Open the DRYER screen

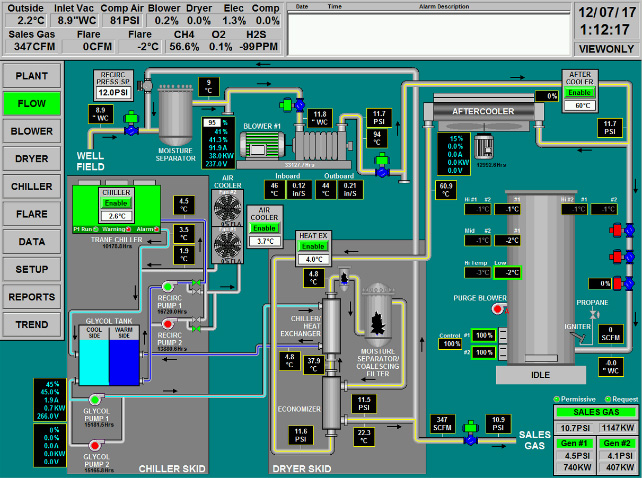pyautogui.click(x=32, y=159)
